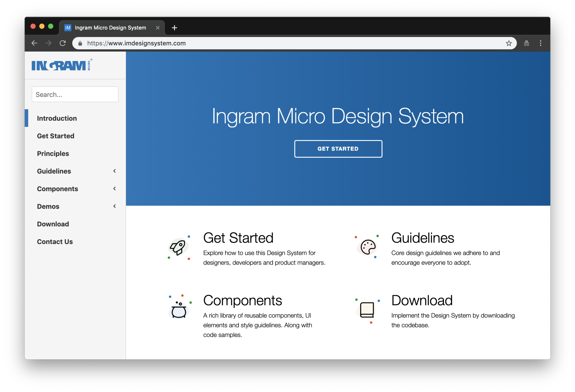Click the Ingram Micro logo in the sidebar
The height and width of the screenshot is (392, 575).
pos(62,65)
